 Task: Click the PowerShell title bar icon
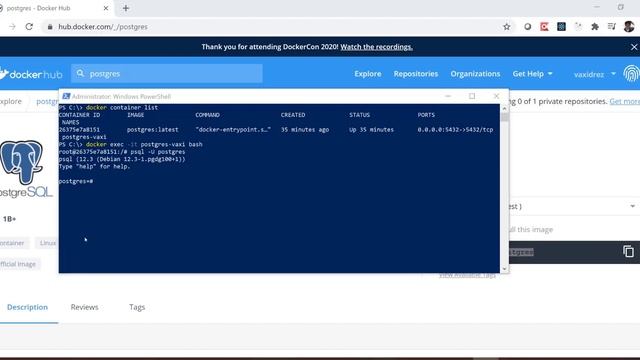coord(66,96)
